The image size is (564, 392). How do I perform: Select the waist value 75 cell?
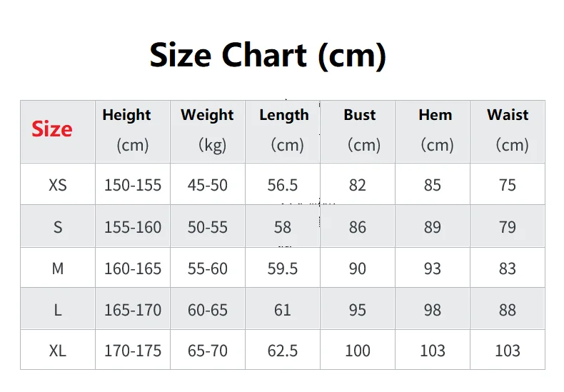coord(508,184)
